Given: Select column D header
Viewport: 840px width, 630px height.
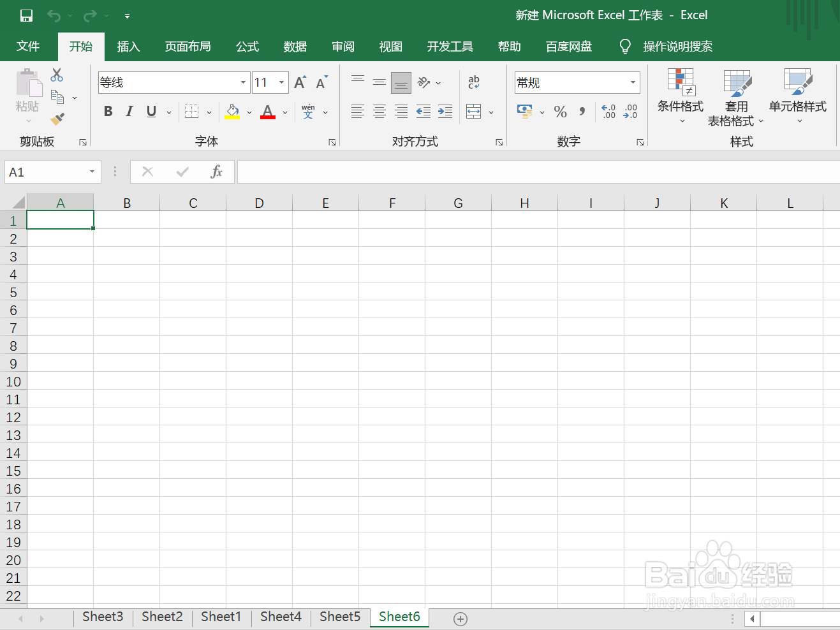Looking at the screenshot, I should [259, 203].
